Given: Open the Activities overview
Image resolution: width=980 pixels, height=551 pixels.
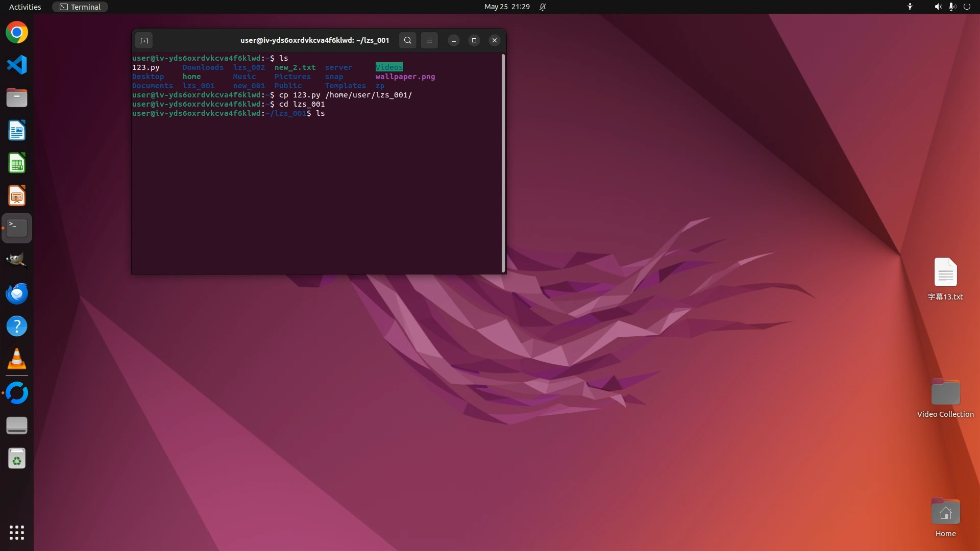Looking at the screenshot, I should pyautogui.click(x=25, y=7).
